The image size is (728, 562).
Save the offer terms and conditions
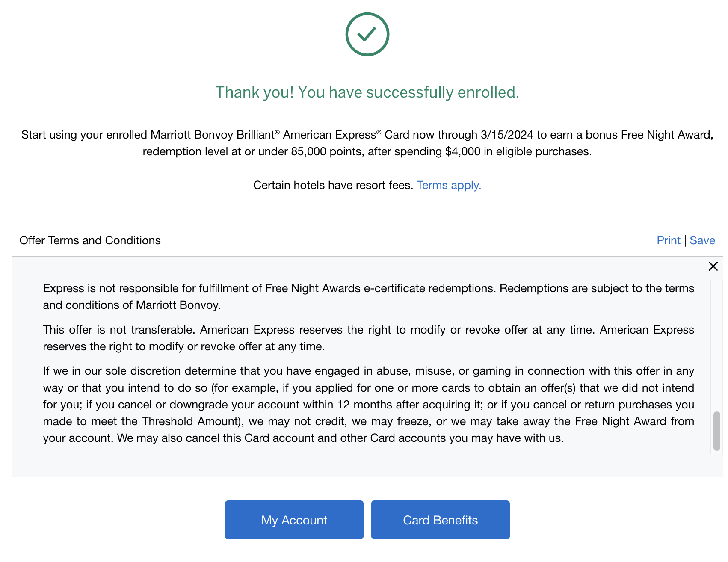click(702, 240)
